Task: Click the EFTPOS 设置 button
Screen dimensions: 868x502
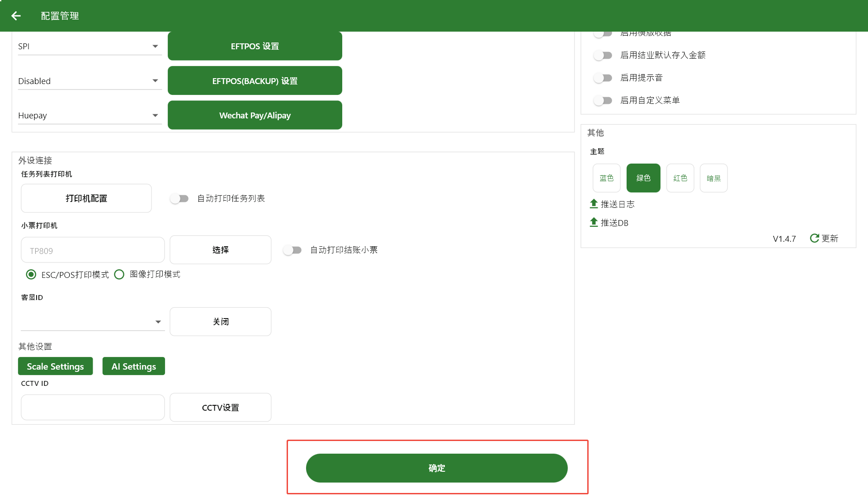Action: (255, 46)
